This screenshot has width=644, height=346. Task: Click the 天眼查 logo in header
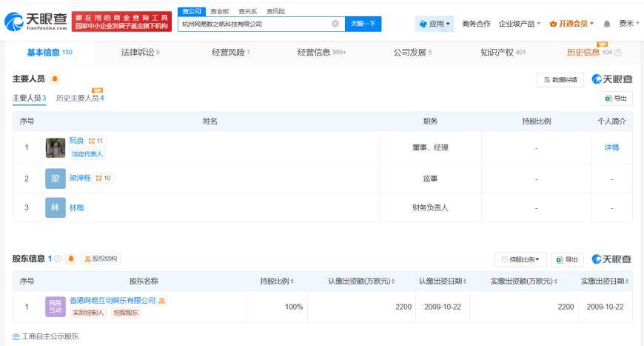(36, 23)
